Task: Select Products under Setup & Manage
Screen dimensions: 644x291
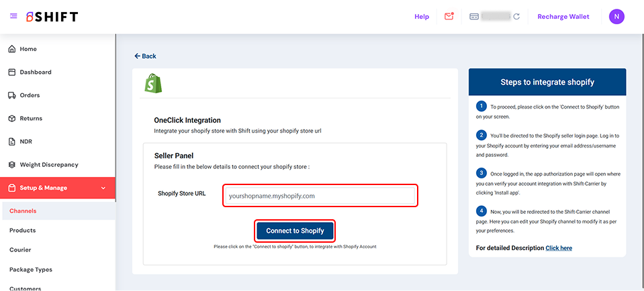Action: click(x=23, y=231)
